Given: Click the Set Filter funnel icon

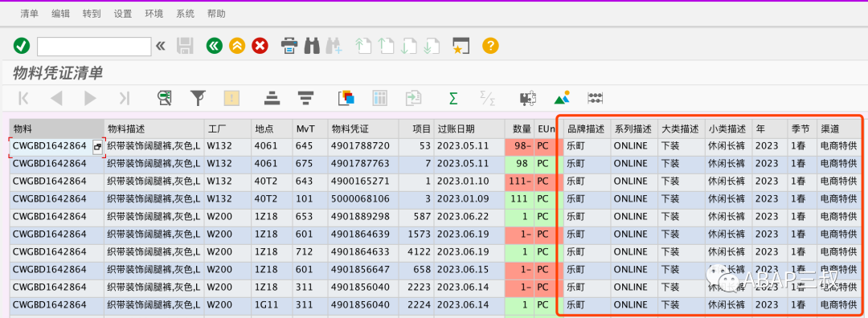Looking at the screenshot, I should [x=198, y=99].
